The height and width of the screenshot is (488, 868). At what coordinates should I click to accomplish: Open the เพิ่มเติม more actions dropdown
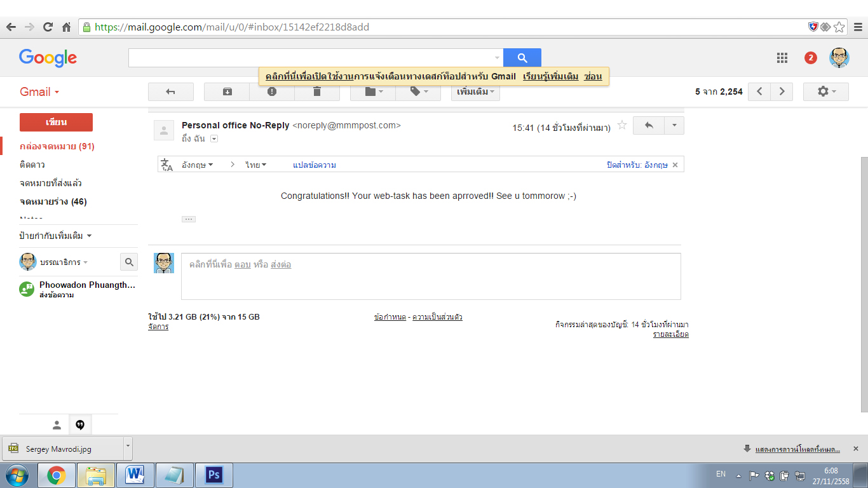coord(475,91)
